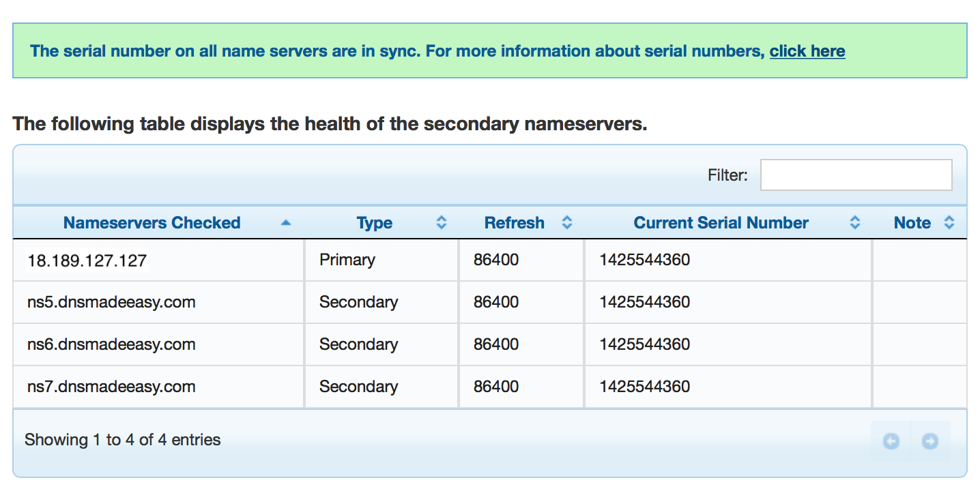The width and height of the screenshot is (980, 491).
Task: Click the sort icon next to Type
Action: tap(441, 222)
